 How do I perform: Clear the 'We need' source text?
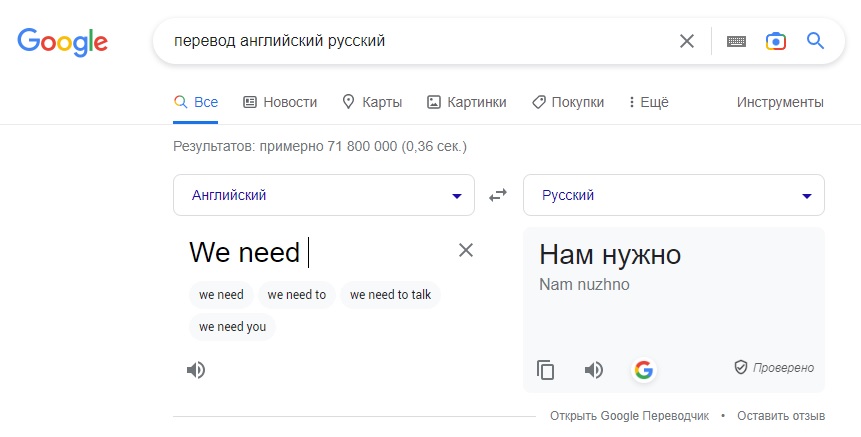466,250
